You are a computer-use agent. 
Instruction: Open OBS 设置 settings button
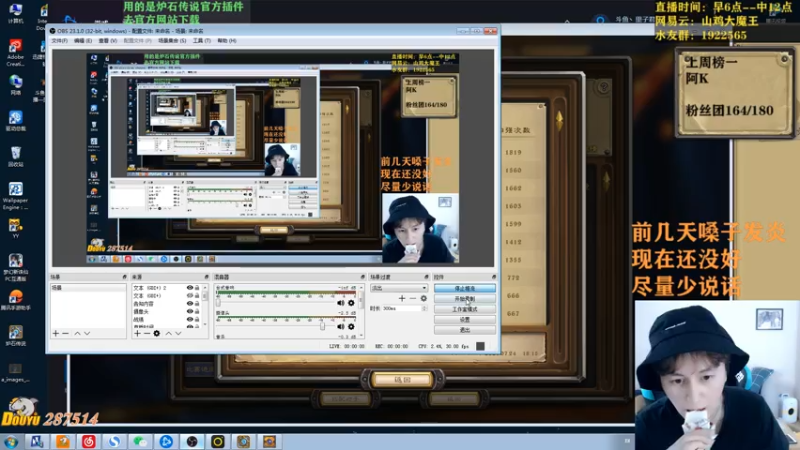point(464,319)
